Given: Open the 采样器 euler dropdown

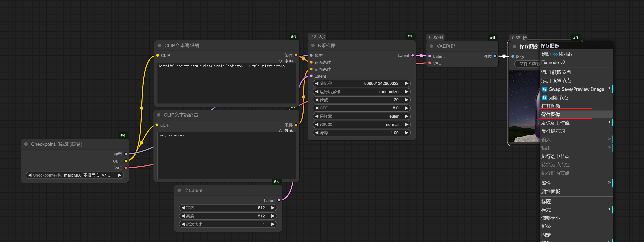Looking at the screenshot, I should (x=361, y=116).
